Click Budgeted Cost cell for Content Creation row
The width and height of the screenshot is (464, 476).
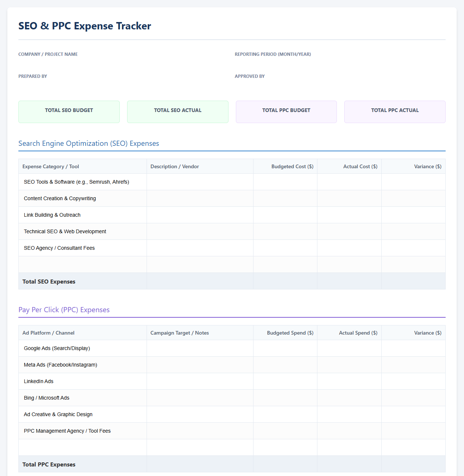[285, 198]
